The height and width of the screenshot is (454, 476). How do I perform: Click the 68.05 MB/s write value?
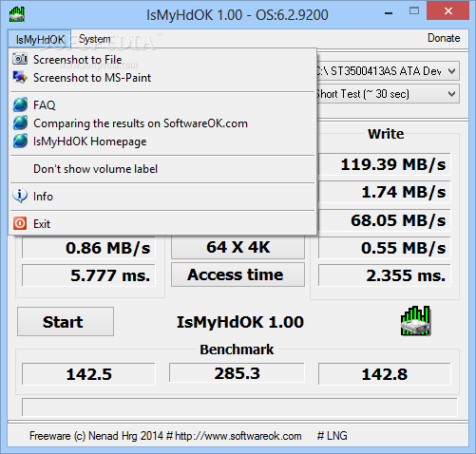pyautogui.click(x=385, y=220)
